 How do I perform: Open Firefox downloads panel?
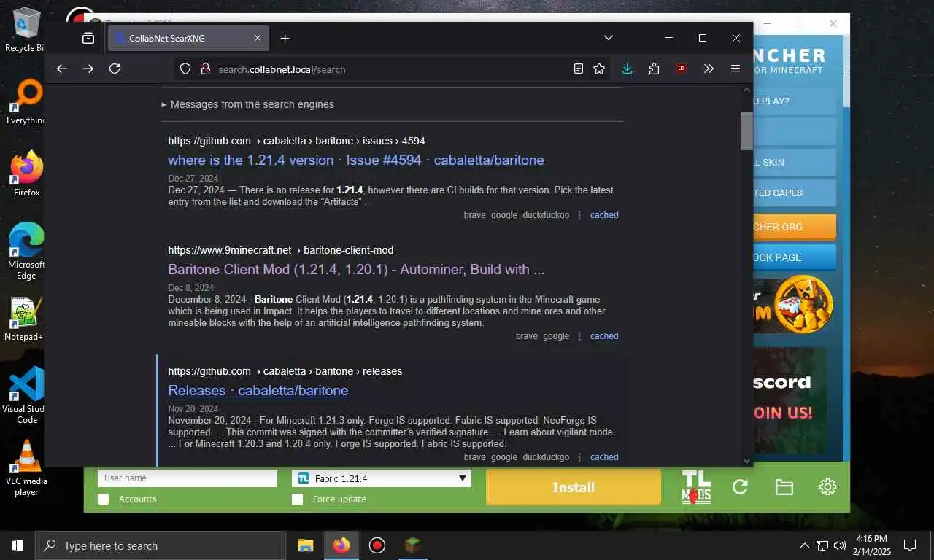627,69
